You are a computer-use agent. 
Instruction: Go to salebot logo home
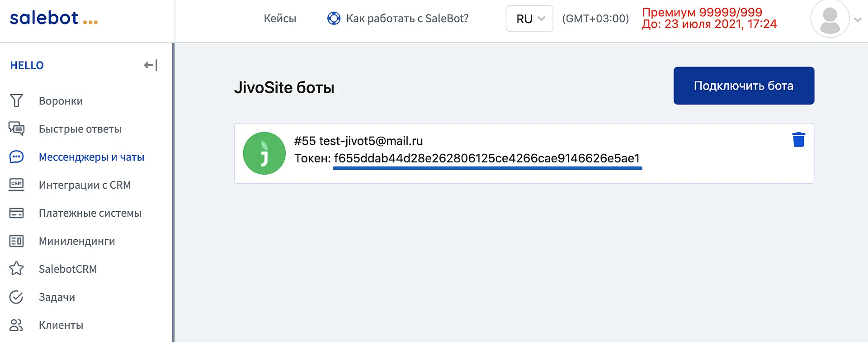[x=53, y=19]
